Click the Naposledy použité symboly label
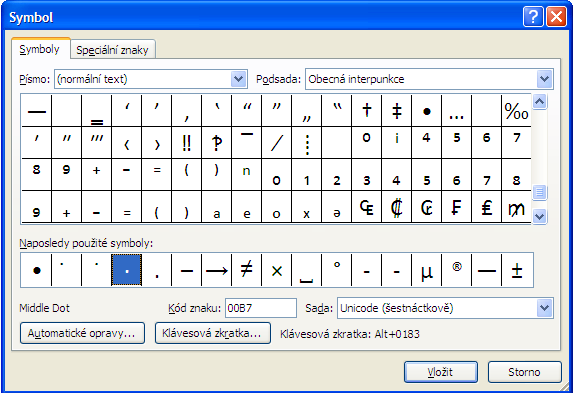573x393 pixels. [x=86, y=243]
